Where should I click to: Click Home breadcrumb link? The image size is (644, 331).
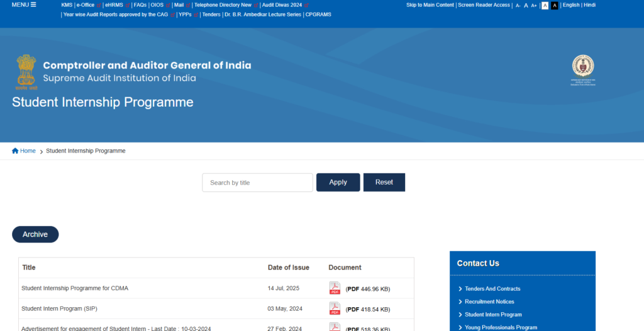[28, 151]
